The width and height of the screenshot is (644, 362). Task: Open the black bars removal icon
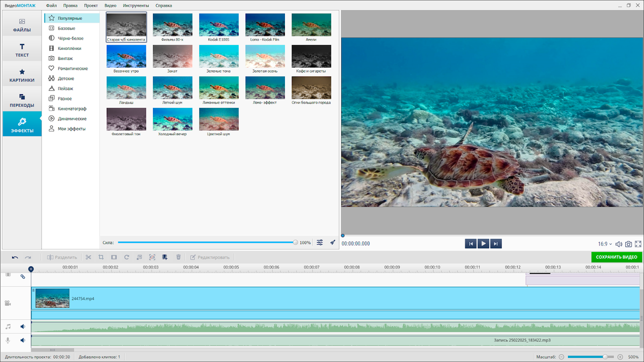pyautogui.click(x=113, y=257)
